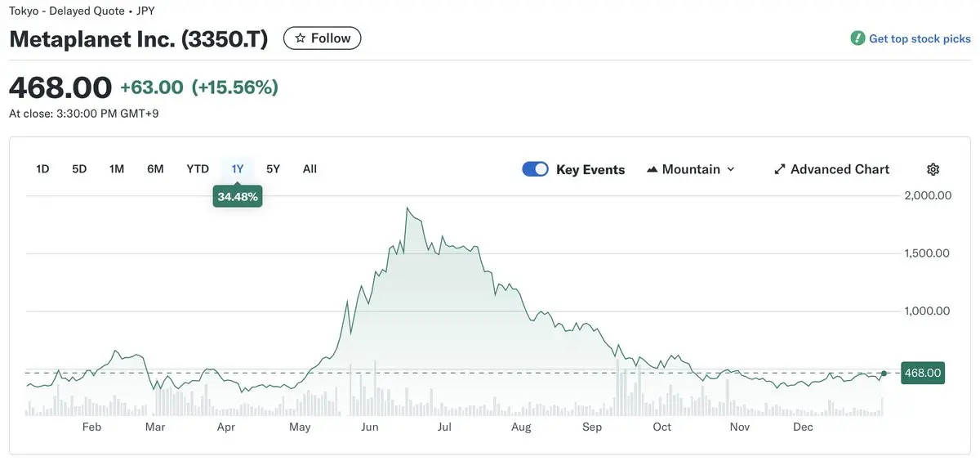Viewport: 980px width, 461px height.
Task: View the 5Y chart range
Action: pyautogui.click(x=273, y=169)
